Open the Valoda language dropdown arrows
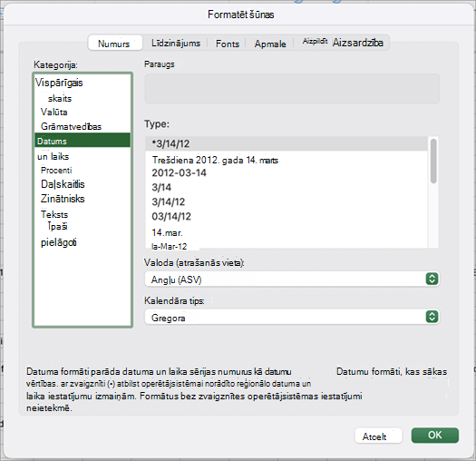Image resolution: width=476 pixels, height=461 pixels. pyautogui.click(x=432, y=279)
